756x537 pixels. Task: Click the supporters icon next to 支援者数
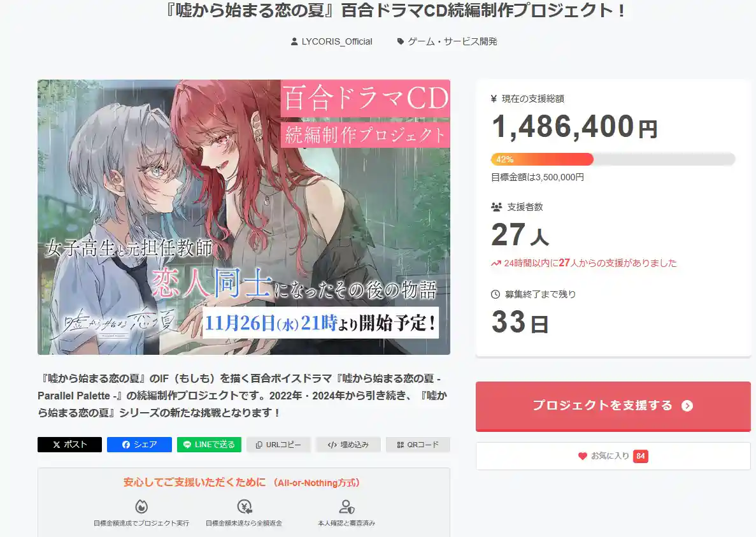496,207
